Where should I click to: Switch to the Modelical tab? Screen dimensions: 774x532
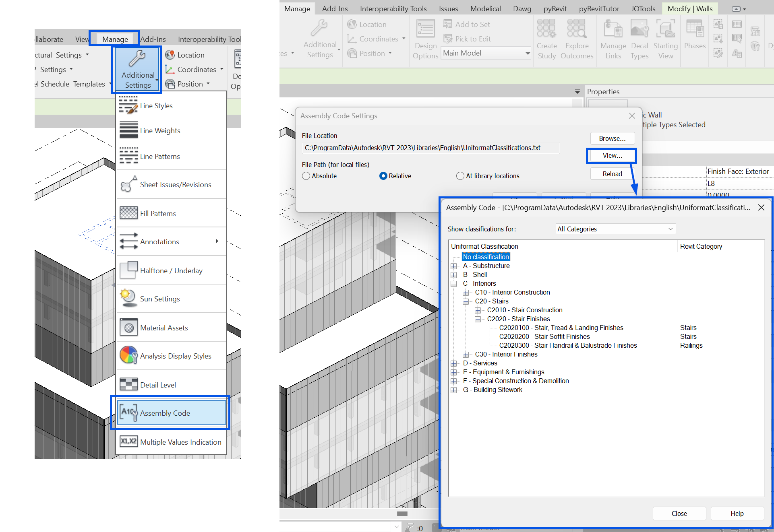pos(486,8)
